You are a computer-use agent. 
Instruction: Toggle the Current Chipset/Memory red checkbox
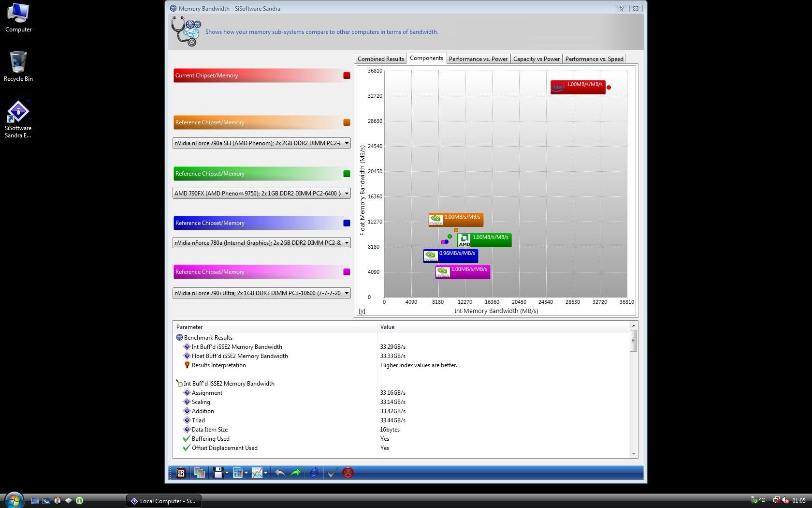click(347, 75)
